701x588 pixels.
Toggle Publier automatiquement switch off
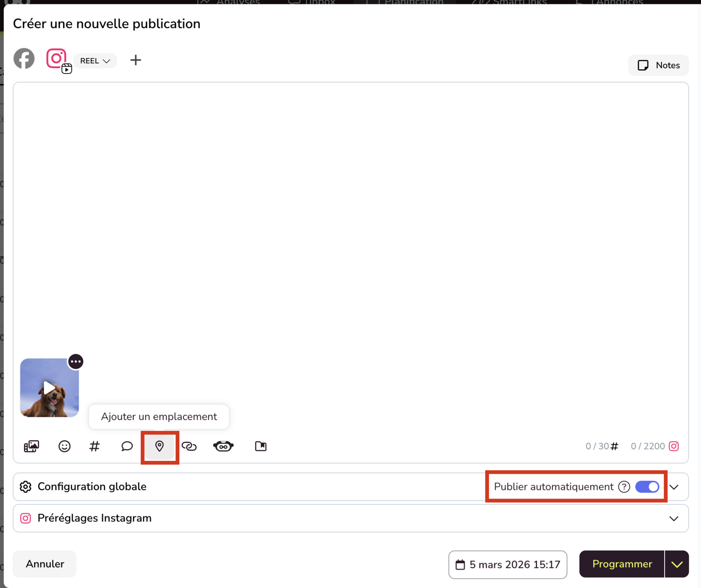647,487
